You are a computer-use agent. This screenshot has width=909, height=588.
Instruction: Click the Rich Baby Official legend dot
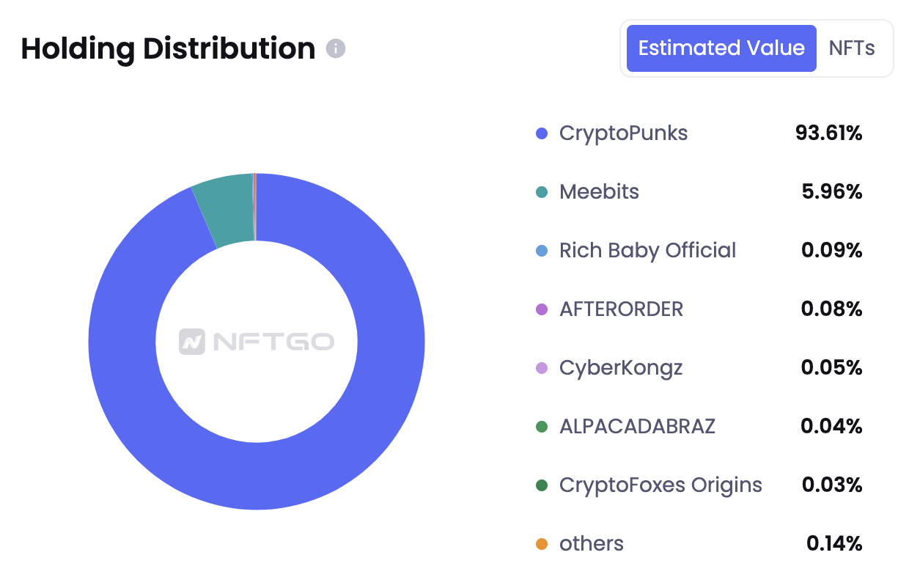tap(542, 251)
